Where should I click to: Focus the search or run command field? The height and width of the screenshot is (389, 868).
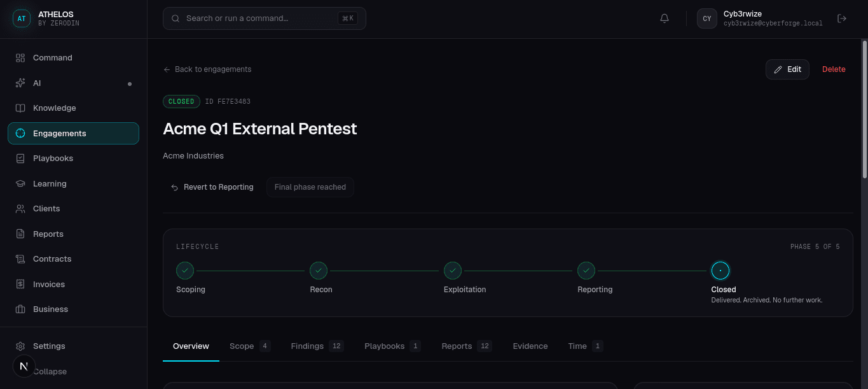tap(265, 18)
